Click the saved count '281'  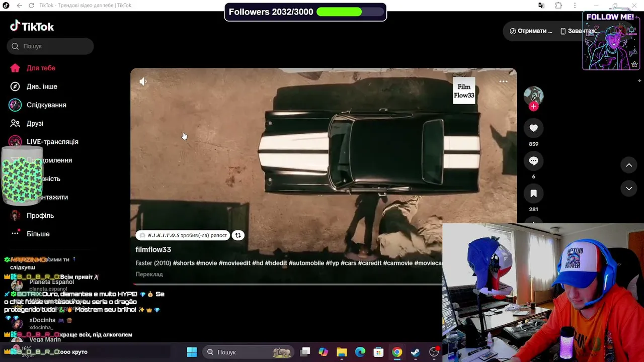click(533, 209)
